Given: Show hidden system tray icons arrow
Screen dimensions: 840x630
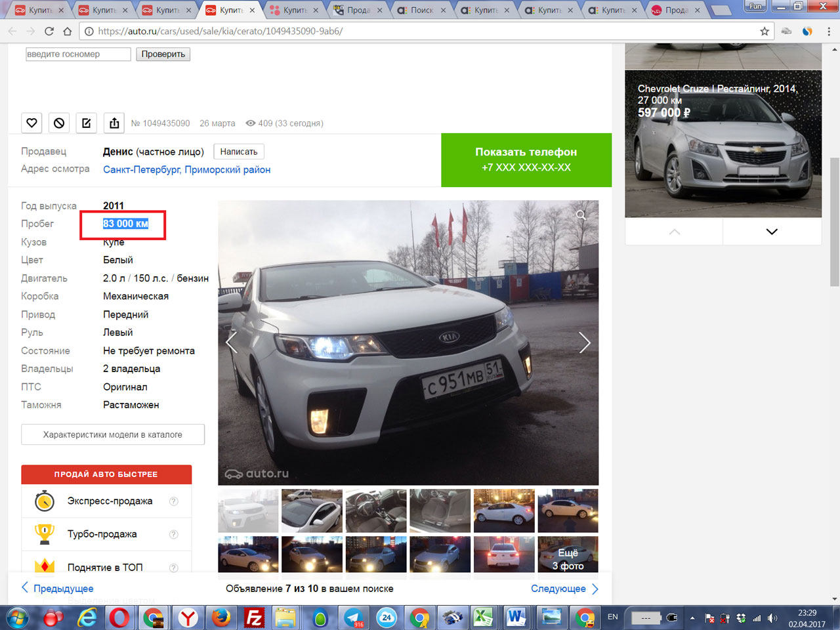Looking at the screenshot, I should (692, 618).
